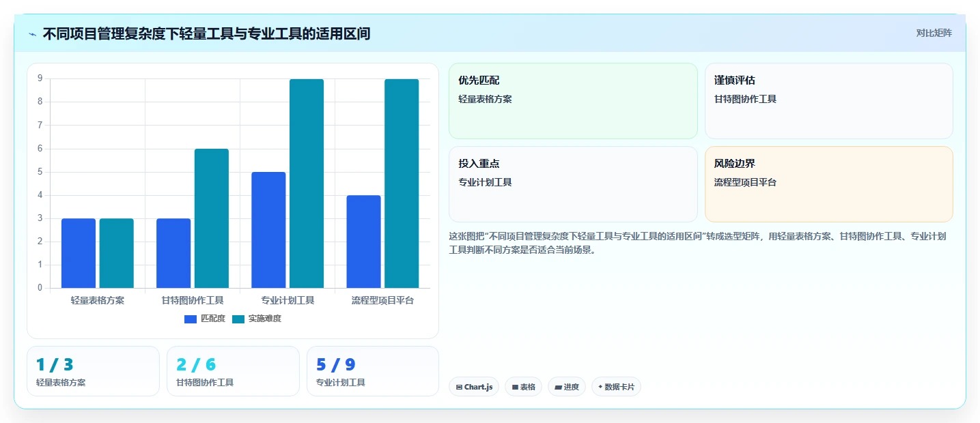
Task: Click 甘特图协作工具 caption under 2 / 6
Action: pyautogui.click(x=205, y=383)
